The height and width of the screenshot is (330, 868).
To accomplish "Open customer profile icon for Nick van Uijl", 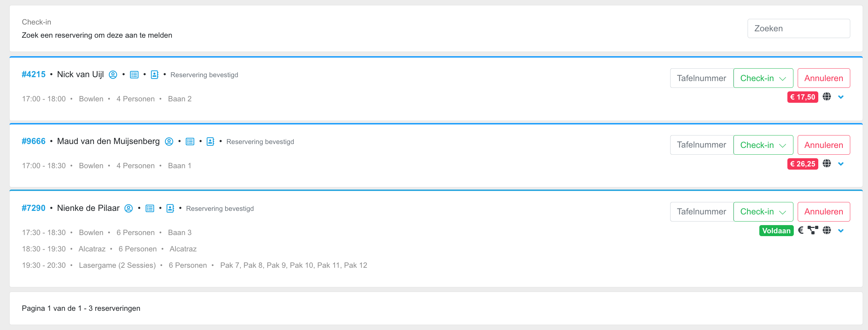I will (x=113, y=75).
